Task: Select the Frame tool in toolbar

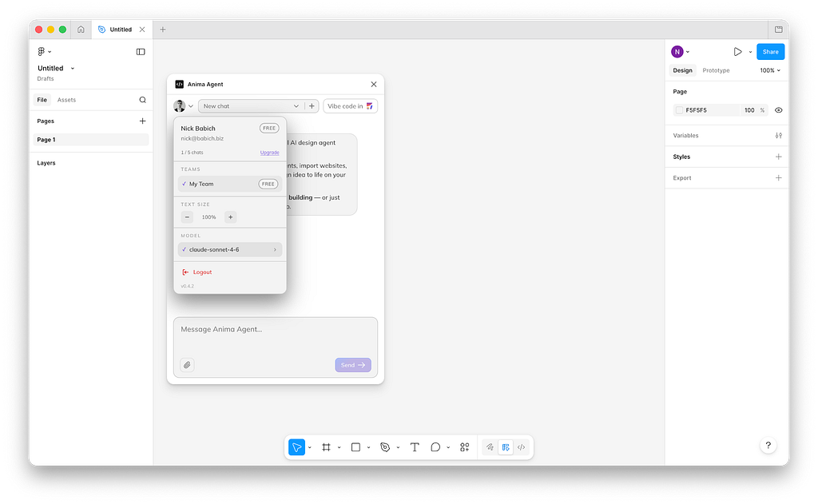Action: [x=326, y=447]
